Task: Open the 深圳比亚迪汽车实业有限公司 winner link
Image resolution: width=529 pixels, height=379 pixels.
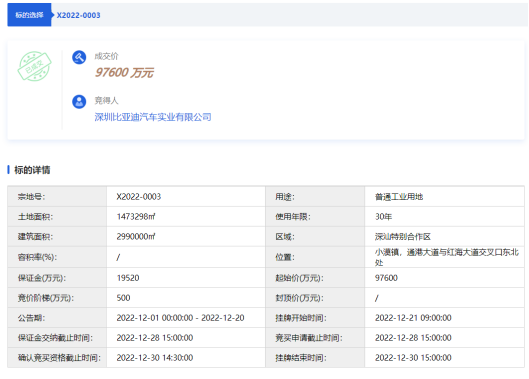Action: point(153,117)
